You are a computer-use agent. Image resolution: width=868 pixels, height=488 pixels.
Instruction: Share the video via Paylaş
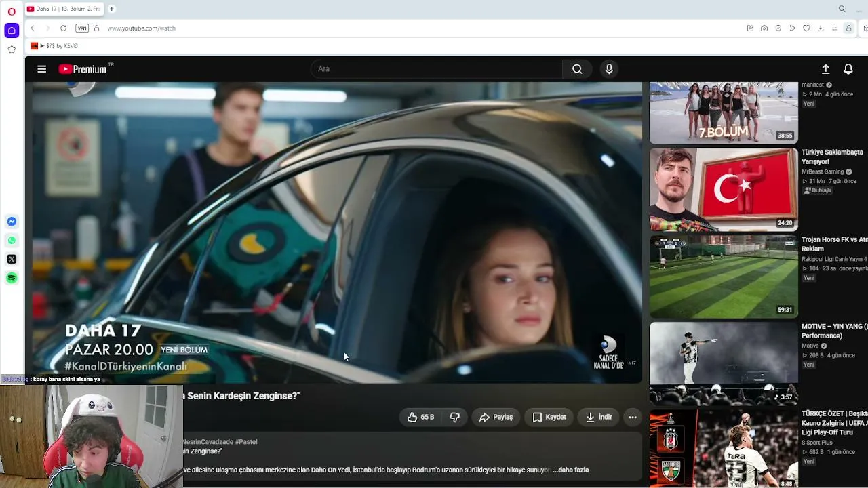pos(496,418)
